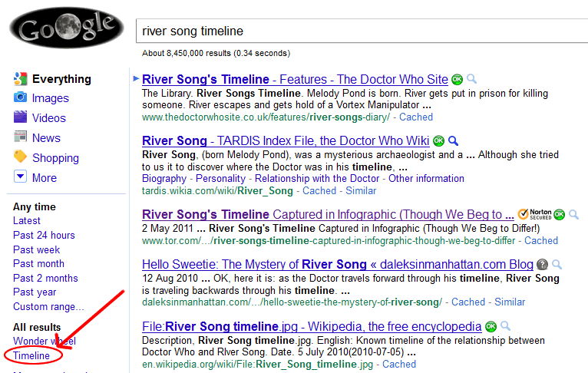Switch to Videos results
This screenshot has height=373, width=588.
[49, 118]
